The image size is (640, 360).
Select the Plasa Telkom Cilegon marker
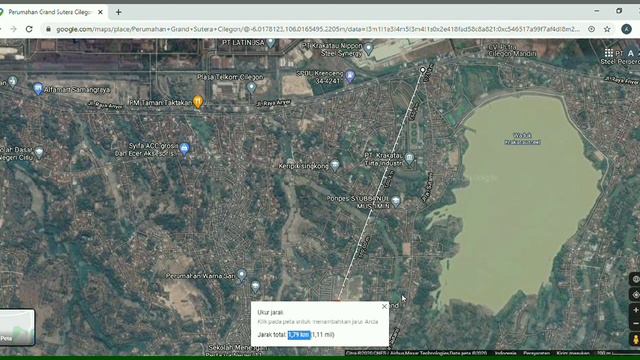point(251,87)
